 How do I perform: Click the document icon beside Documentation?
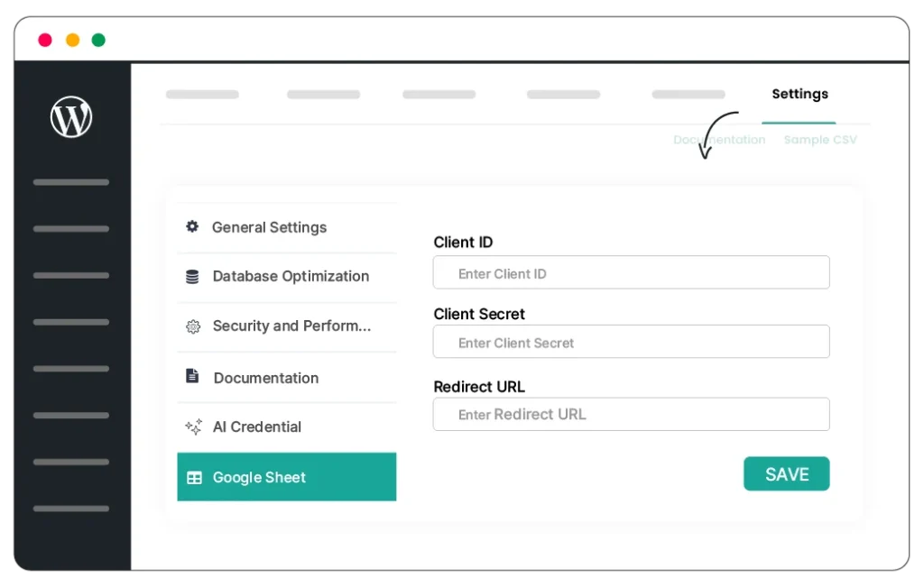pyautogui.click(x=192, y=377)
